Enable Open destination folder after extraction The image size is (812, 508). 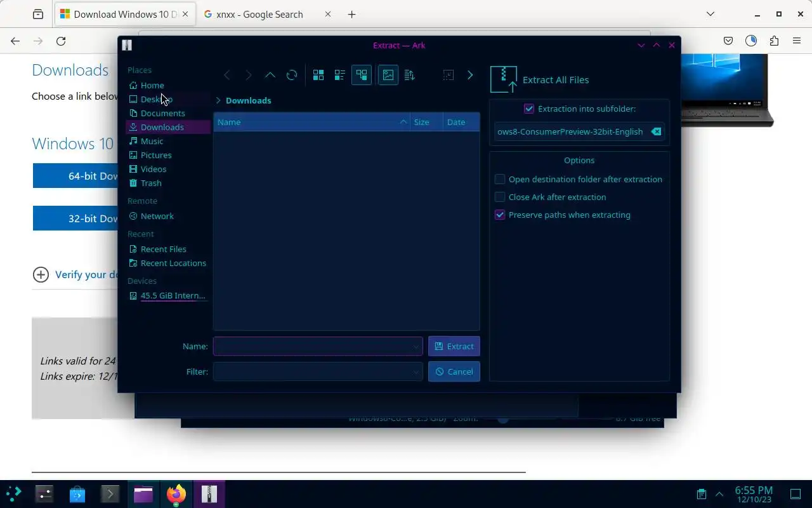pos(500,179)
